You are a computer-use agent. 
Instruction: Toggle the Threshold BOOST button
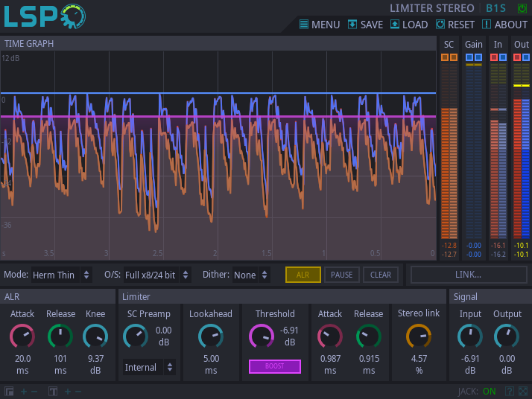[x=275, y=366]
